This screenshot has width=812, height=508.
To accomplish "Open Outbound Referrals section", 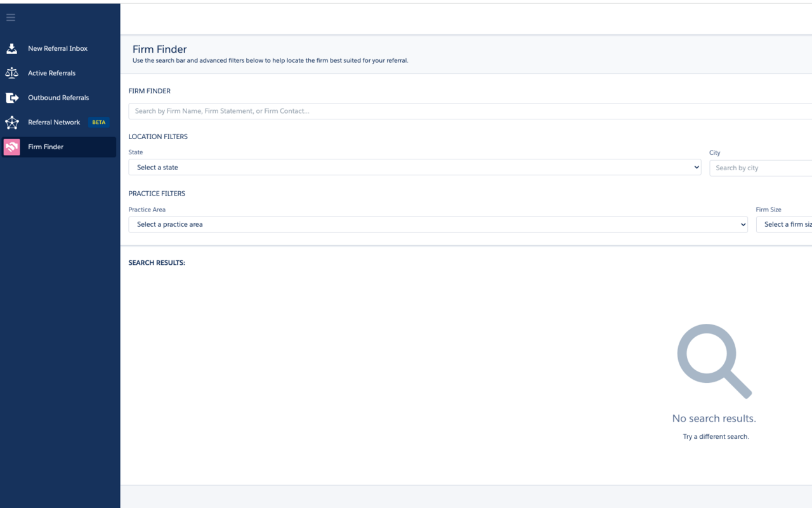I will (x=58, y=98).
